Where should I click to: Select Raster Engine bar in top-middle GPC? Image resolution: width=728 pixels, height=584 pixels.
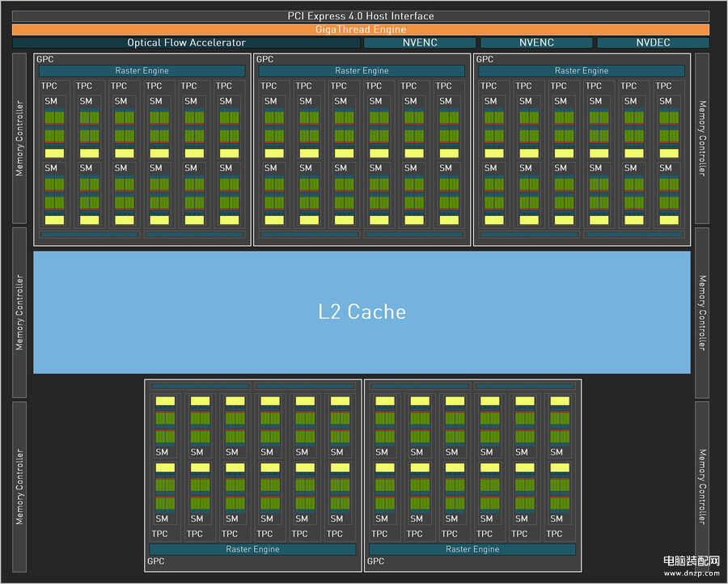tap(362, 70)
